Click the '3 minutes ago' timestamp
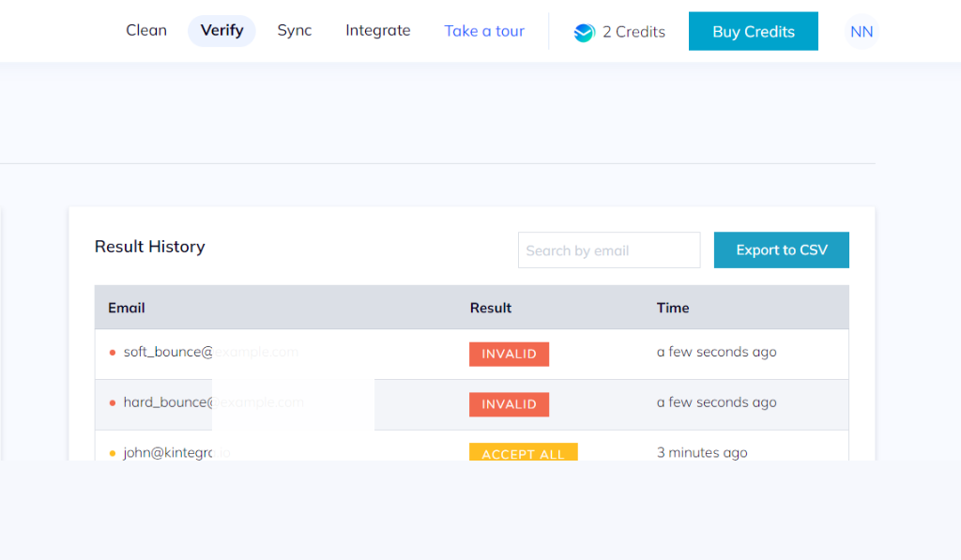 coord(702,452)
